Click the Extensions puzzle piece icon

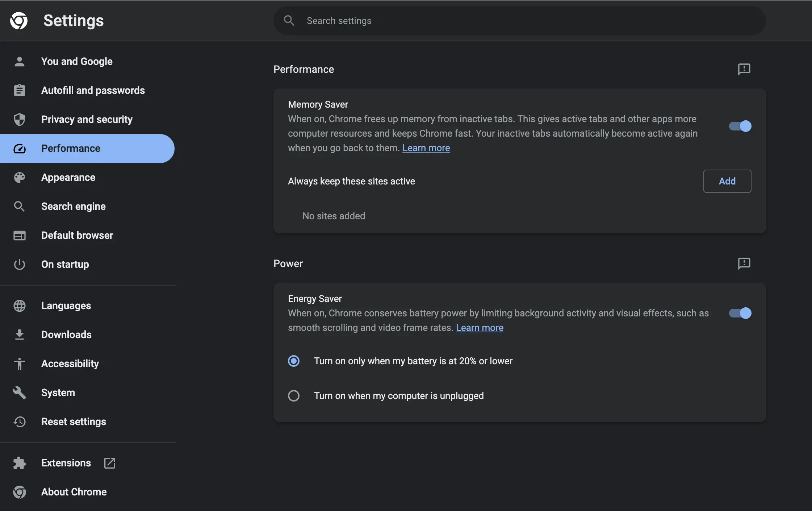(x=20, y=463)
